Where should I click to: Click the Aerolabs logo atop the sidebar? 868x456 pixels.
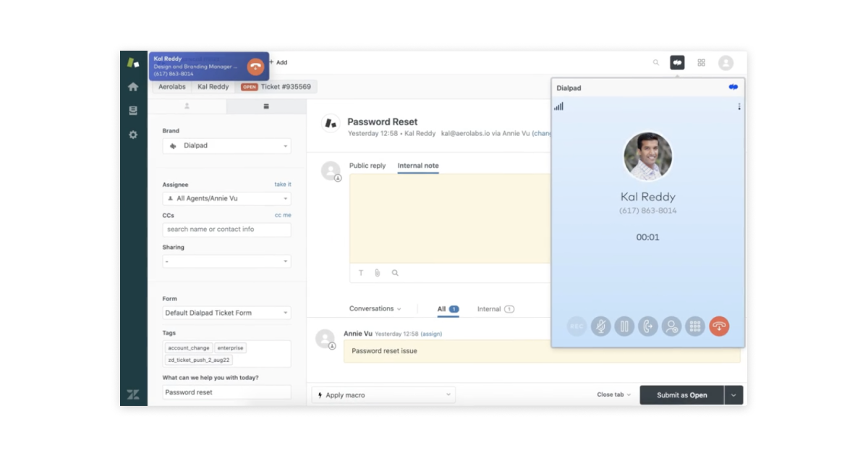(133, 63)
